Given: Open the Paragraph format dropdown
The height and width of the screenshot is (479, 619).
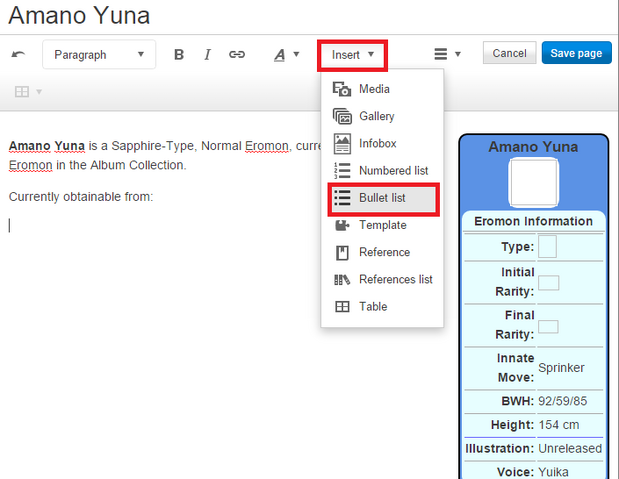Looking at the screenshot, I should (99, 54).
